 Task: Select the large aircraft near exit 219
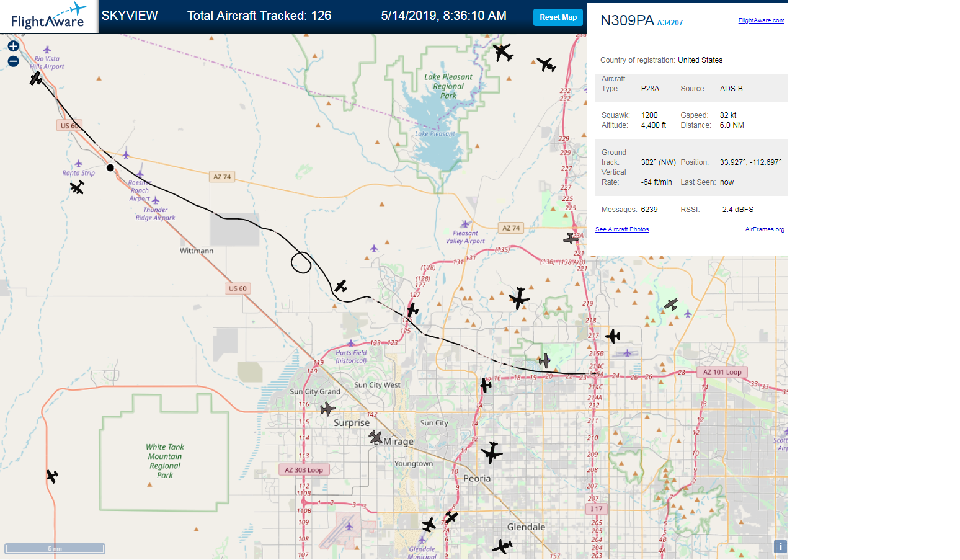click(x=519, y=298)
